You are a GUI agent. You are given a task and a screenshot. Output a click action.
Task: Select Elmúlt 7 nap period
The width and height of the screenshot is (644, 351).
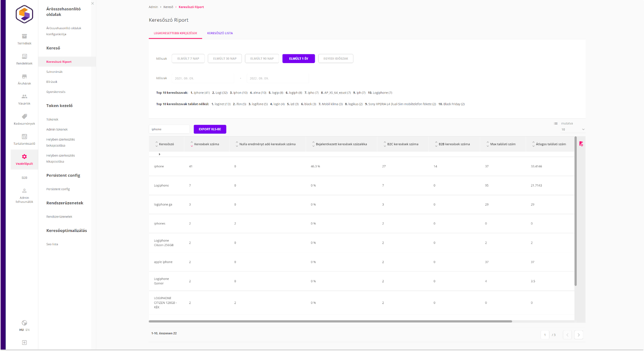point(188,59)
